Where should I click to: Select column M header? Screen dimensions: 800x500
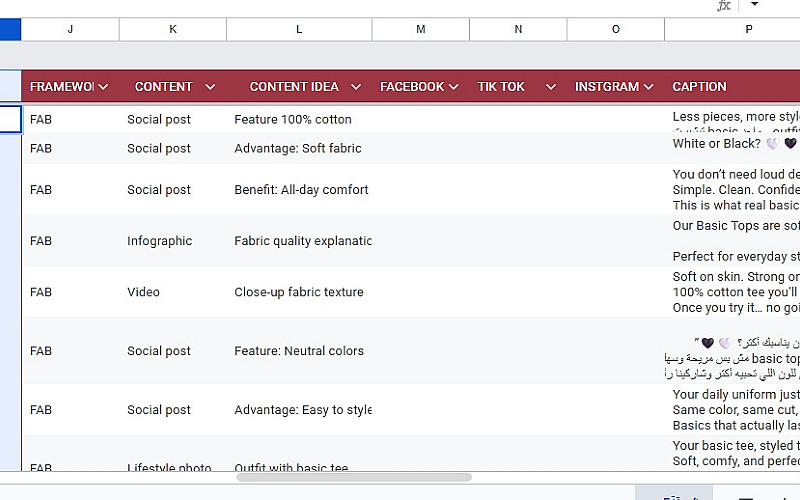click(x=420, y=30)
